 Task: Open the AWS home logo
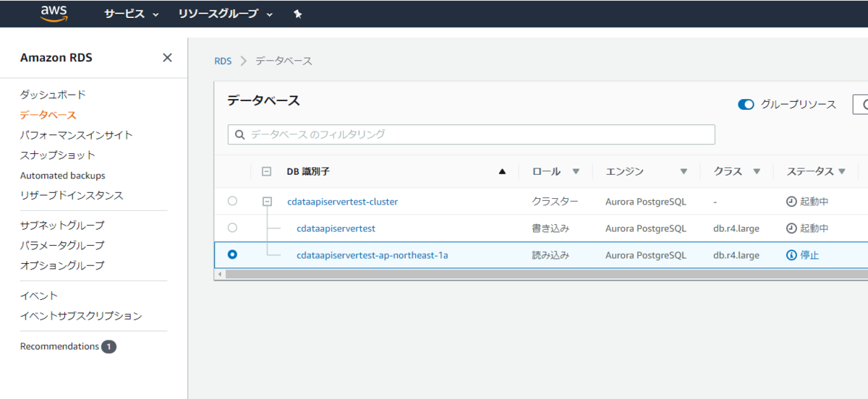(x=54, y=14)
